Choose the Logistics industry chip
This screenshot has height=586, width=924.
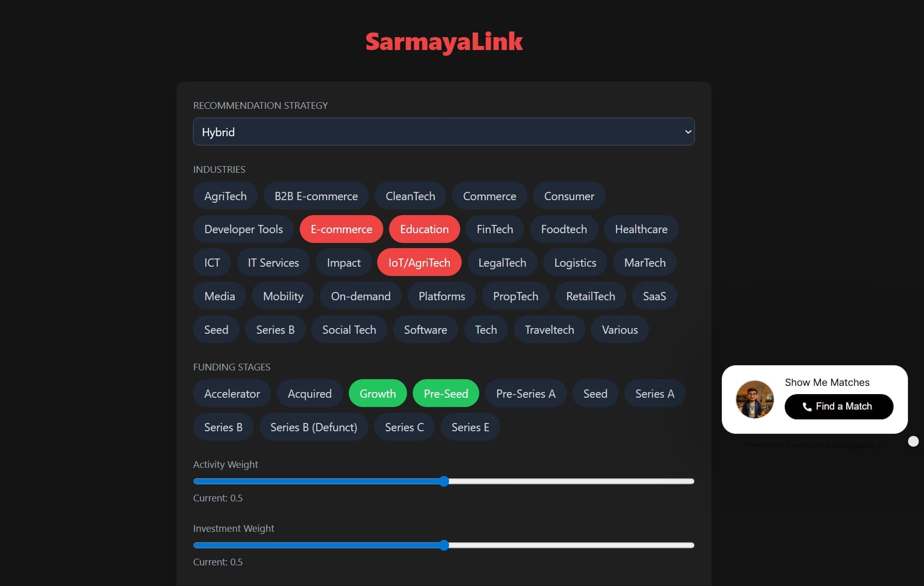click(575, 263)
